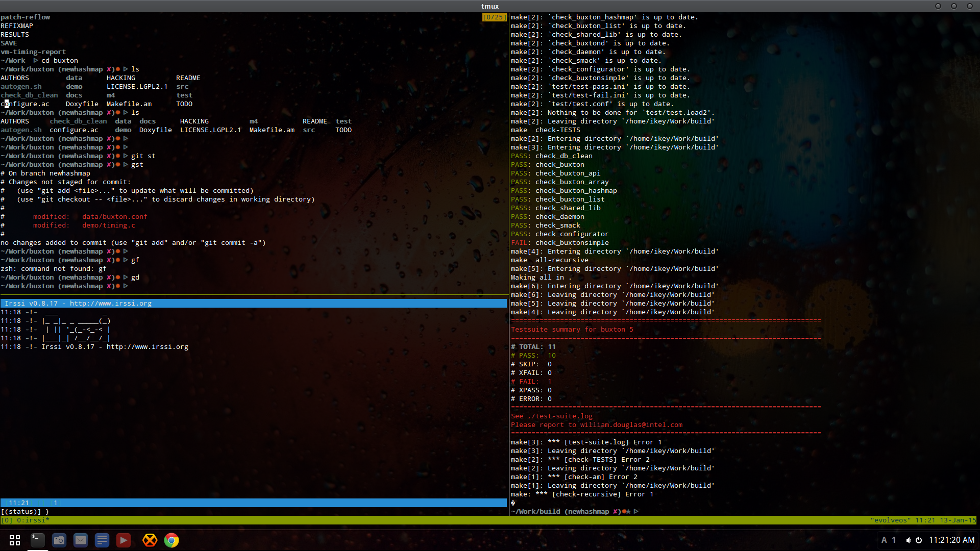Click the terminal launcher in the taskbar
The image size is (980, 551).
point(37,540)
